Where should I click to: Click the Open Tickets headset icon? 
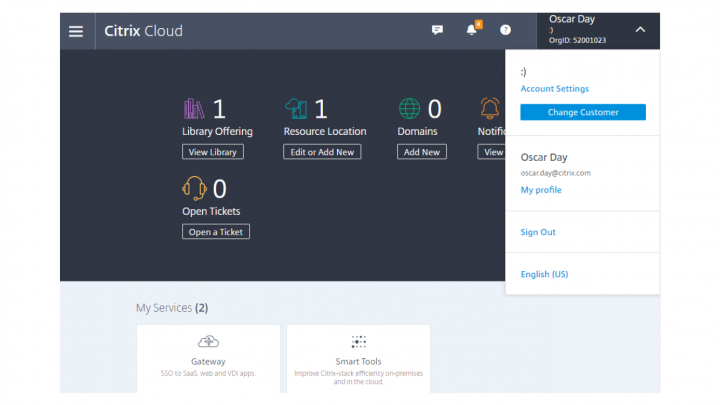coord(194,188)
